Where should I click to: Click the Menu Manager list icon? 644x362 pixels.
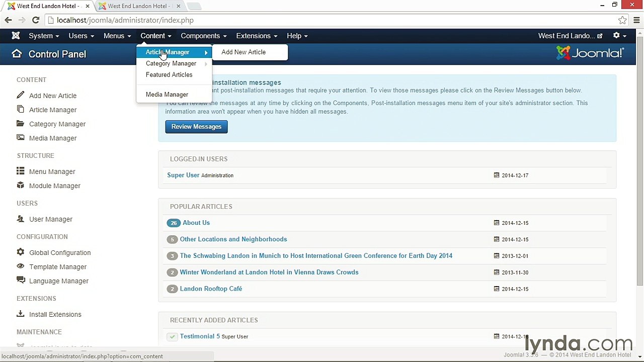20,171
